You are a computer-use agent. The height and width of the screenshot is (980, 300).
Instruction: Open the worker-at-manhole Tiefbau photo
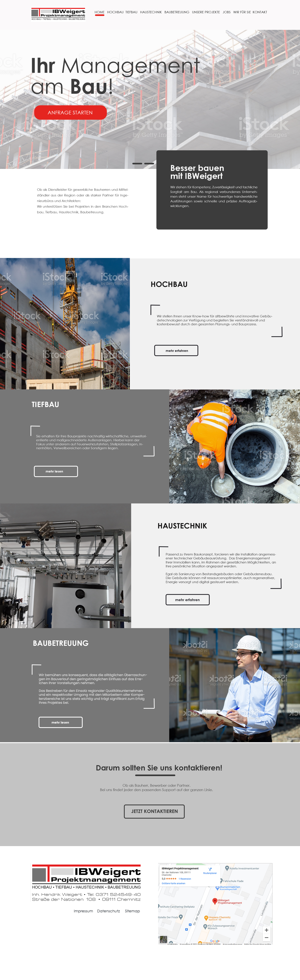point(235,446)
